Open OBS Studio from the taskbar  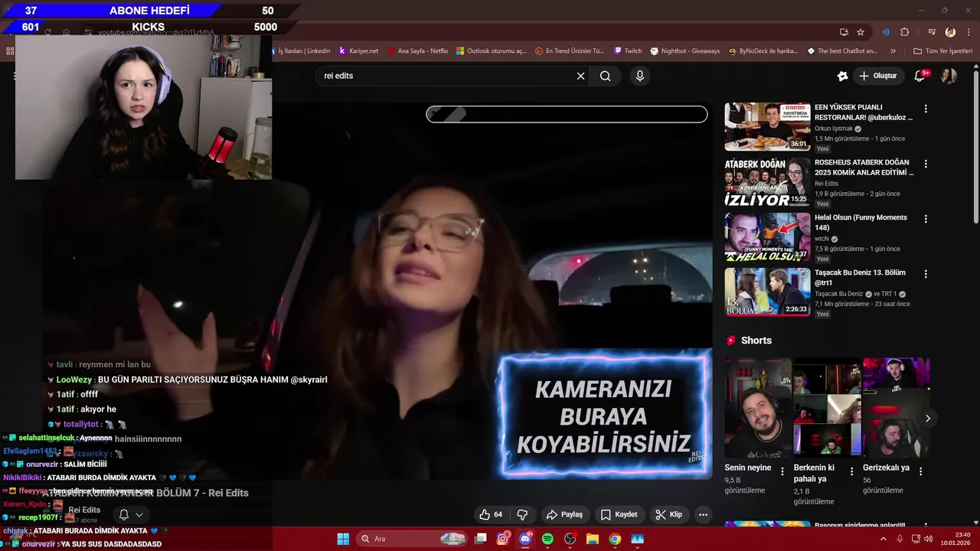point(570,539)
